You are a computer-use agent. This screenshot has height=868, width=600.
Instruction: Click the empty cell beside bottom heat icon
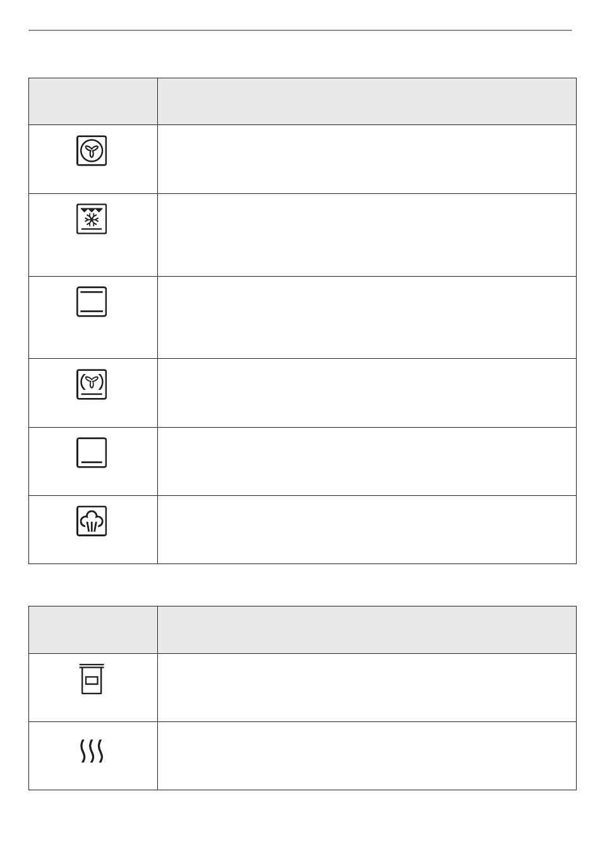tap(367, 461)
